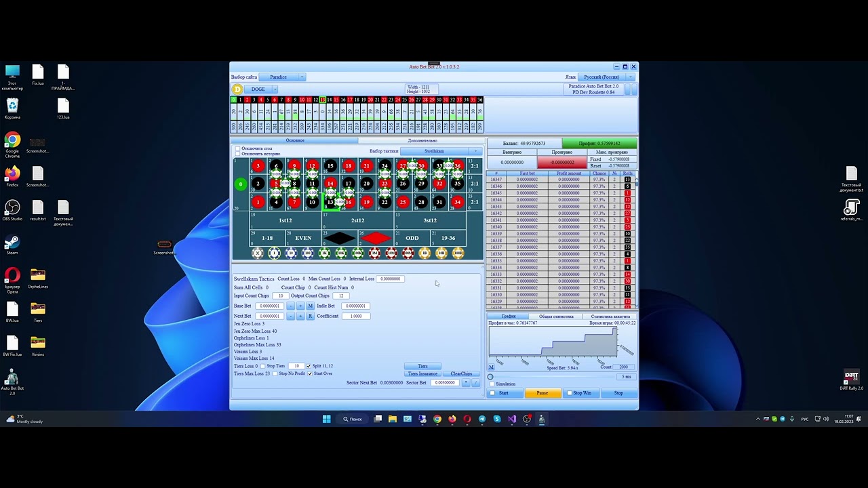
Task: Click the Coefficient input field
Action: (355, 317)
